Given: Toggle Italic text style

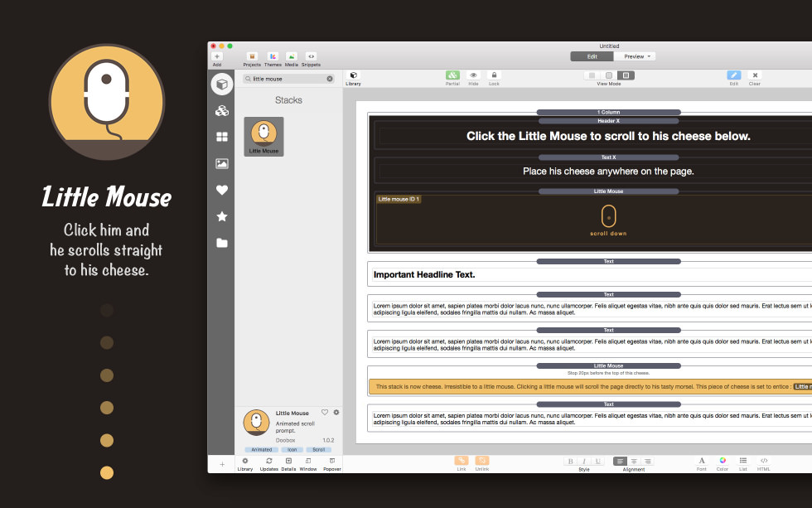Looking at the screenshot, I should pyautogui.click(x=584, y=461).
